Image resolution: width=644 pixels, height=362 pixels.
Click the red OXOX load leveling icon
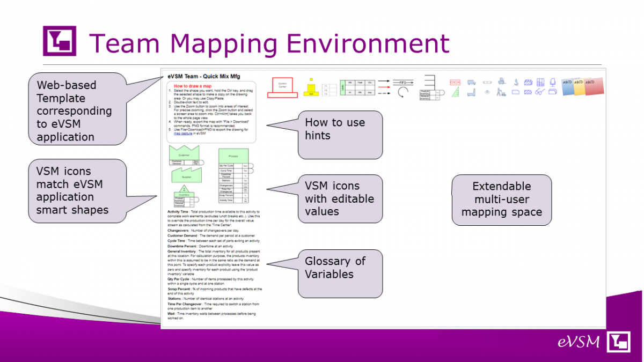(455, 83)
